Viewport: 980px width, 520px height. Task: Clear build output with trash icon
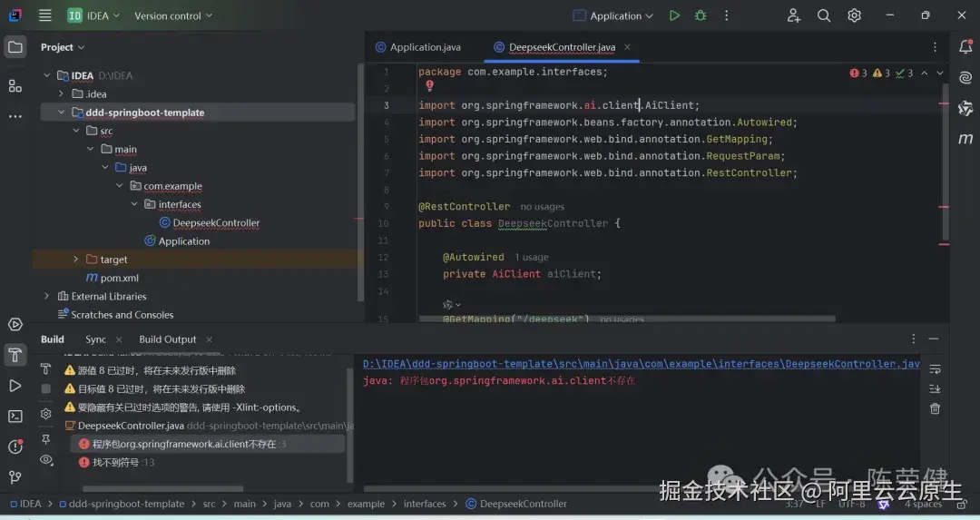click(x=935, y=408)
